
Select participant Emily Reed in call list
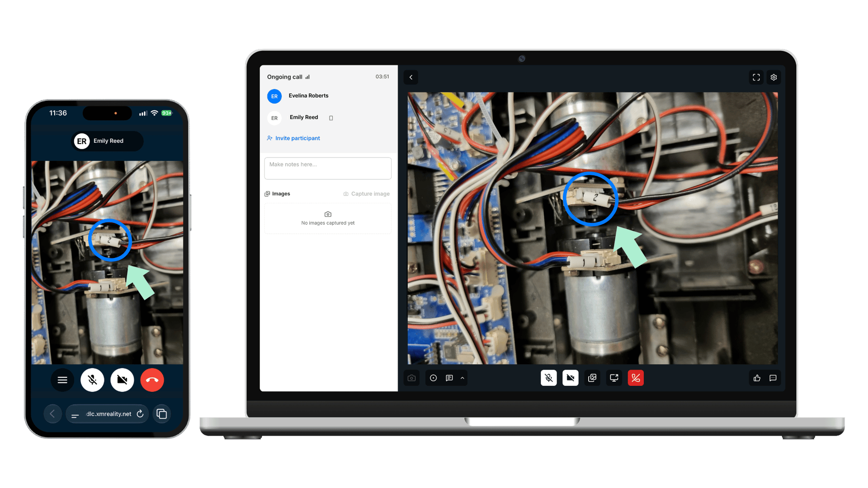pos(294,117)
